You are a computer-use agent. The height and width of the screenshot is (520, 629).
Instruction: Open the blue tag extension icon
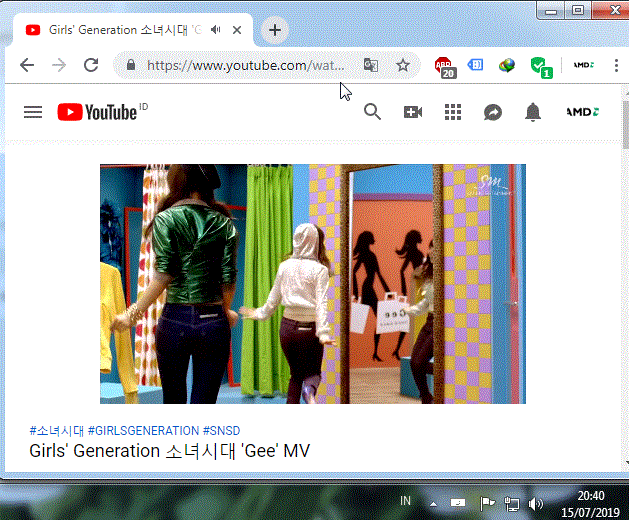click(x=475, y=65)
